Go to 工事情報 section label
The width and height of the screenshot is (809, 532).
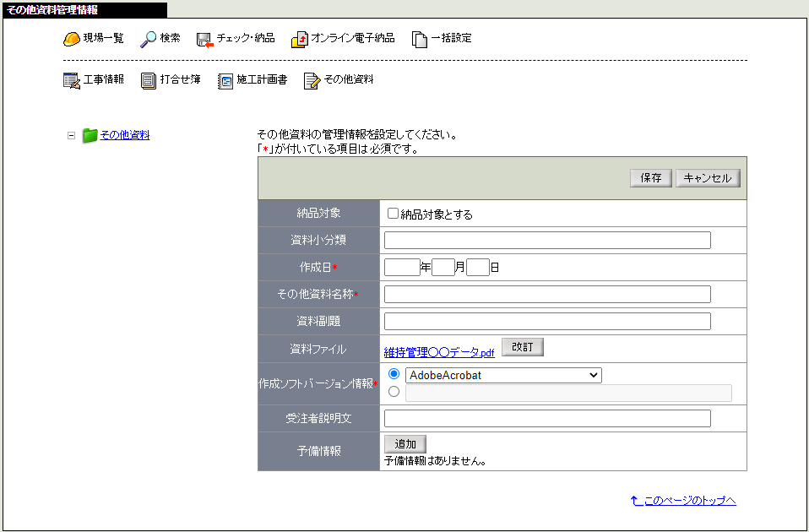(104, 79)
